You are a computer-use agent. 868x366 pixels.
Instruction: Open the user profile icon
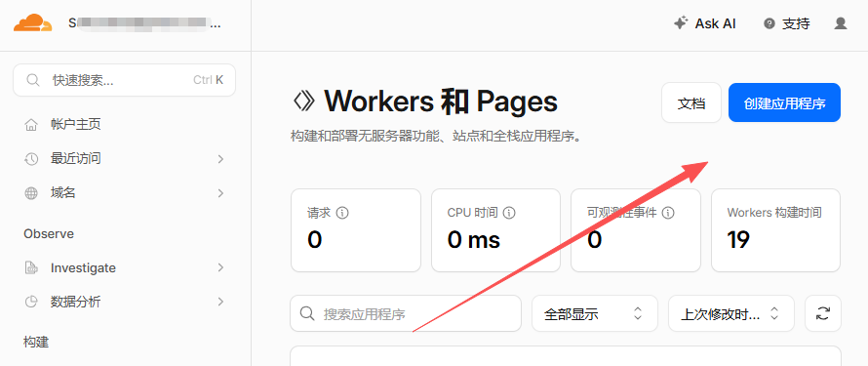[841, 23]
